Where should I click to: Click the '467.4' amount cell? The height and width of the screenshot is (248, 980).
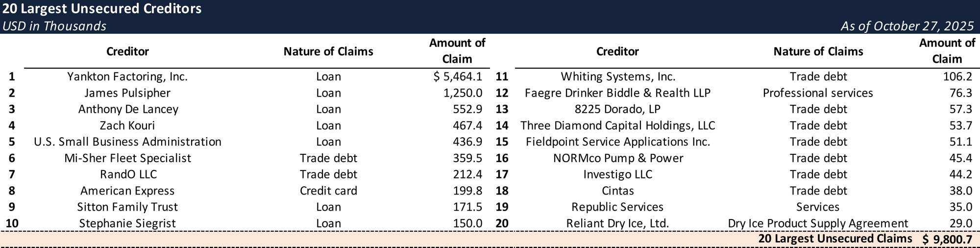pyautogui.click(x=467, y=125)
